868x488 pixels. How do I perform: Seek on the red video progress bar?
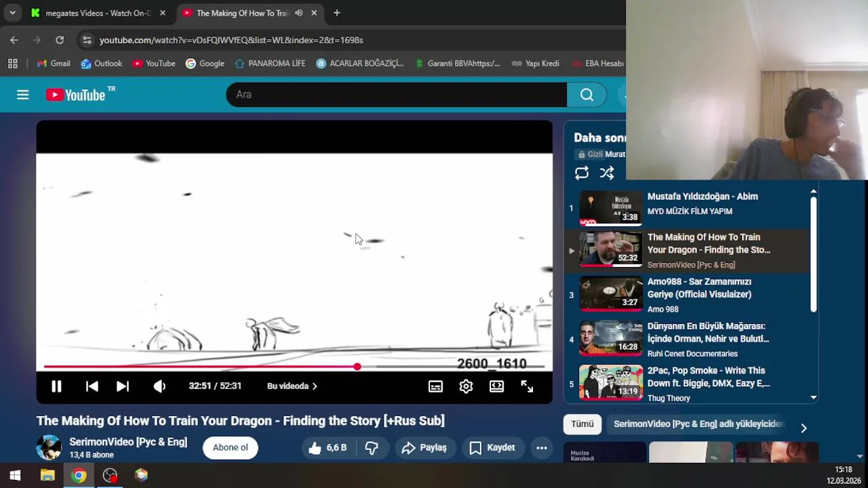(294, 367)
